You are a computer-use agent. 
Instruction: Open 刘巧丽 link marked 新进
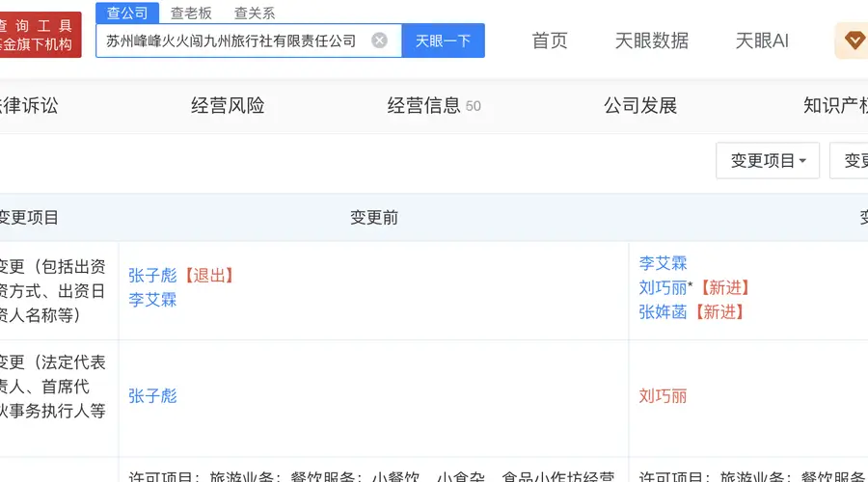(x=663, y=287)
